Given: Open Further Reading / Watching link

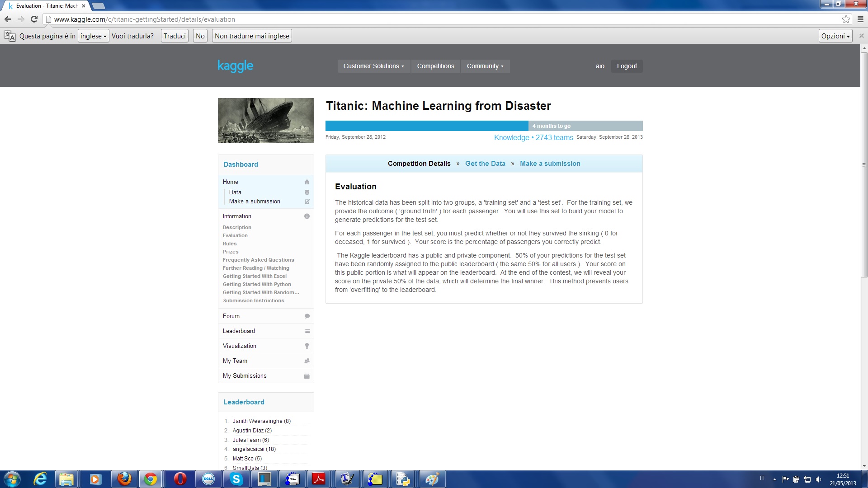Looking at the screenshot, I should pyautogui.click(x=256, y=268).
